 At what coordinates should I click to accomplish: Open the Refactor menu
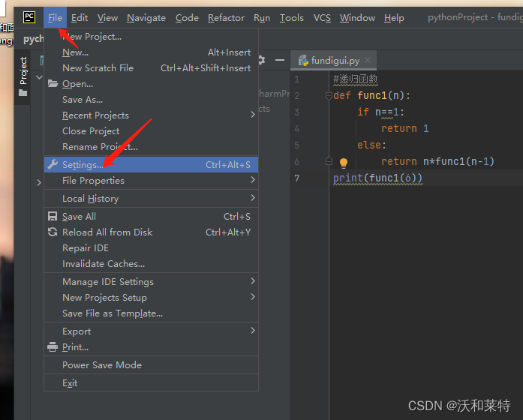pos(226,18)
